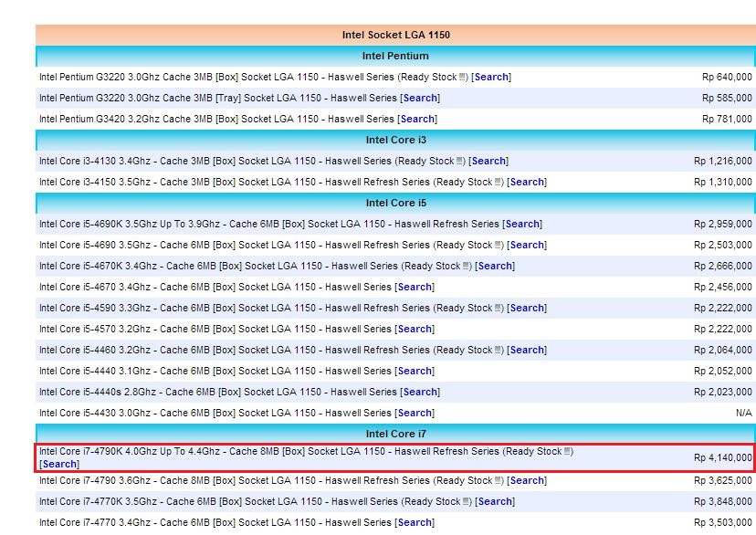756x535 pixels.
Task: Follow Search link for Core i5-4430
Action: 415,414
